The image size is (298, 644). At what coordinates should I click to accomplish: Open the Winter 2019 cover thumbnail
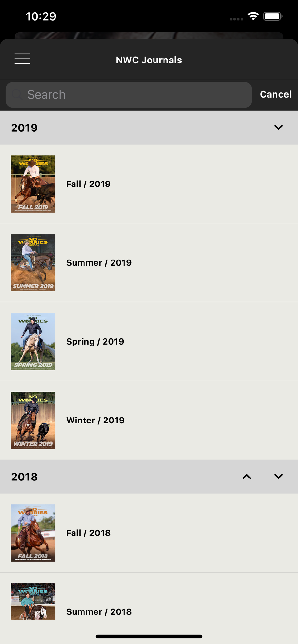pyautogui.click(x=33, y=420)
